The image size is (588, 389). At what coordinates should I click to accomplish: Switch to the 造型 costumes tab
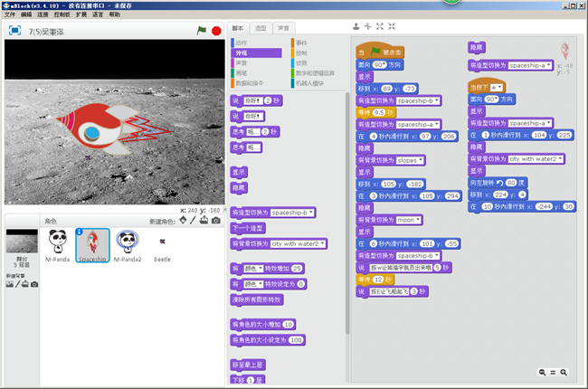260,28
